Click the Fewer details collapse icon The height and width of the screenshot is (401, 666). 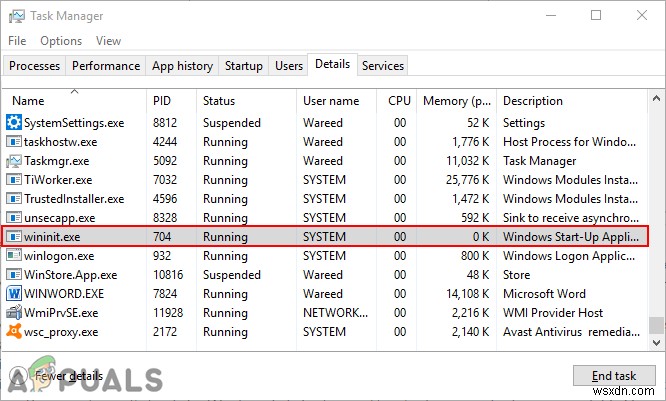click(x=18, y=376)
